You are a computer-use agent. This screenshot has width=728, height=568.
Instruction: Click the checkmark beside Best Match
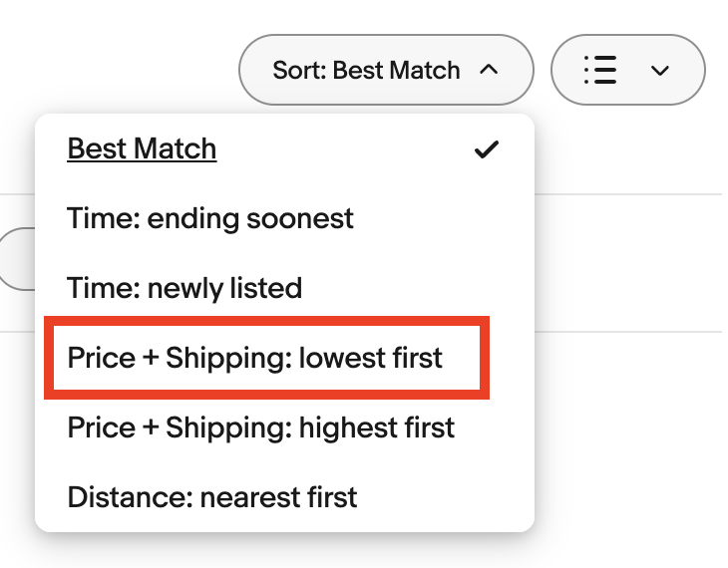[486, 149]
